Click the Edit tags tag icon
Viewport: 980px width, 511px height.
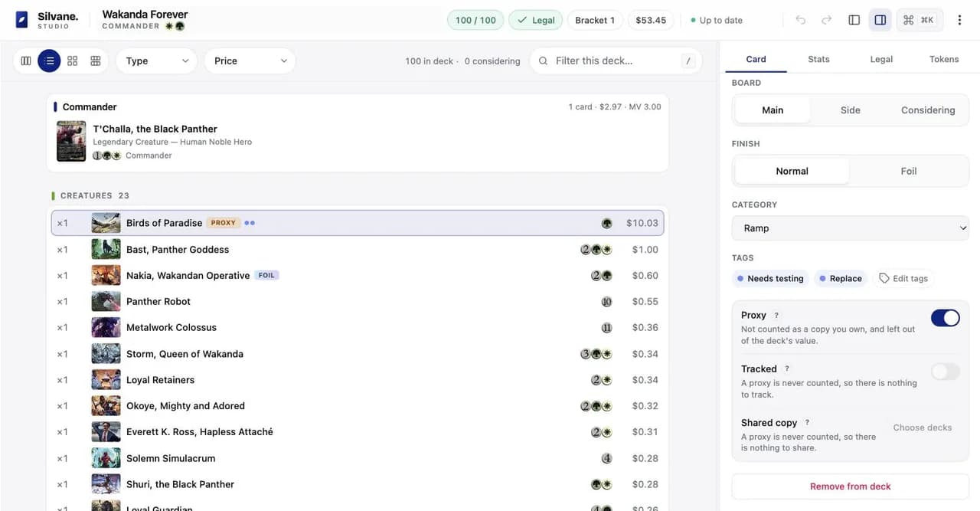tap(884, 278)
